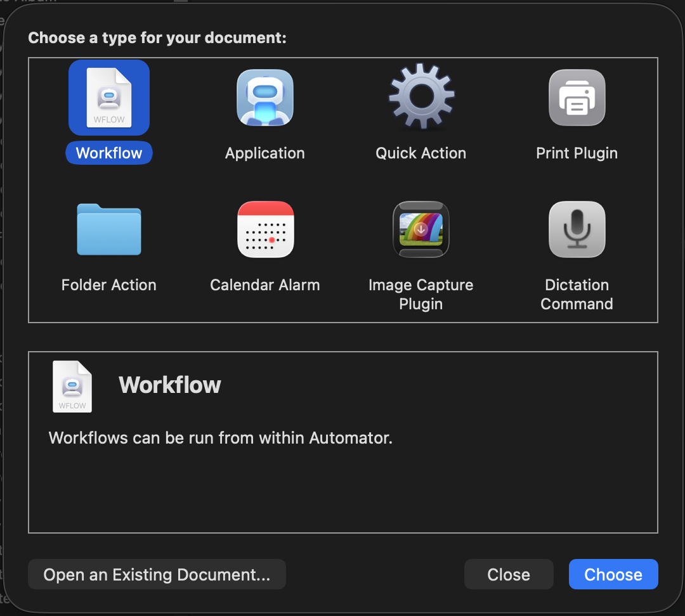Click the Calendar Alarm text label
The height and width of the screenshot is (616, 685).
[x=264, y=285]
